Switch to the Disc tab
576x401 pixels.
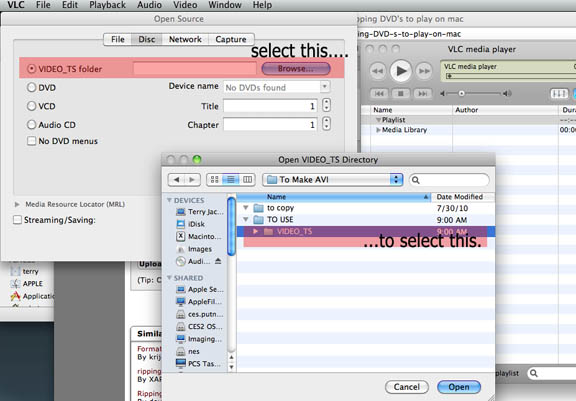(x=147, y=39)
